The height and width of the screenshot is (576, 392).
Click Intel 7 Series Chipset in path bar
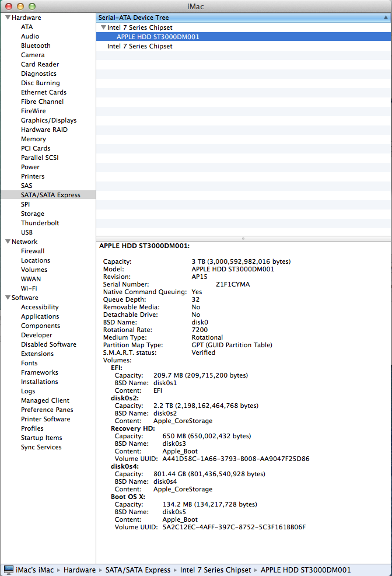(x=215, y=570)
